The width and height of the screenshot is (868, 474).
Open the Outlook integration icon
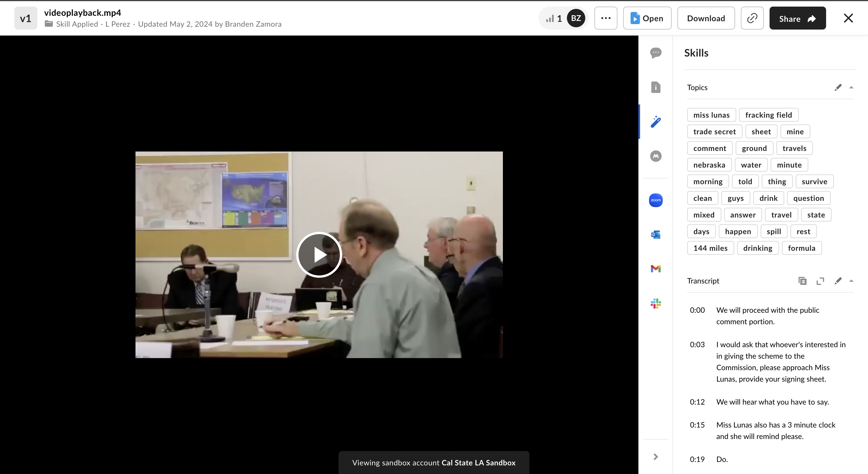point(655,234)
